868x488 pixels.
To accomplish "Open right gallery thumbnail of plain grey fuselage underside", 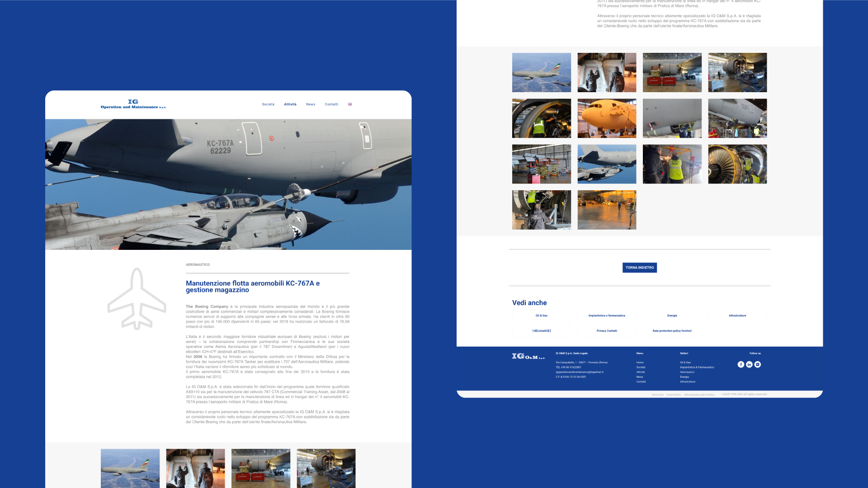I will (672, 118).
